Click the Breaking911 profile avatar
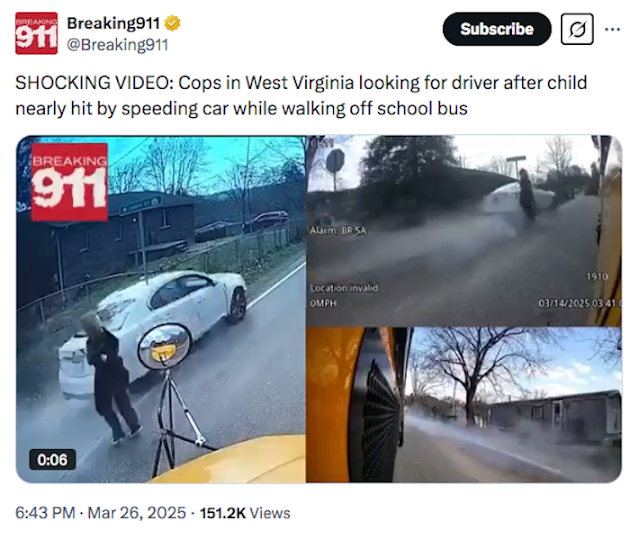639x540 pixels. pyautogui.click(x=36, y=33)
